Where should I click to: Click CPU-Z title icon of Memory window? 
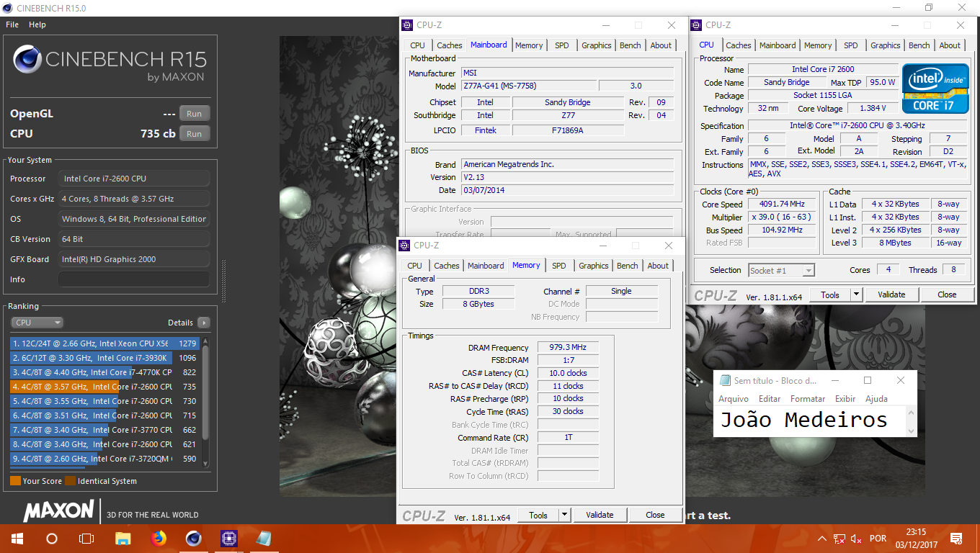[x=404, y=246]
